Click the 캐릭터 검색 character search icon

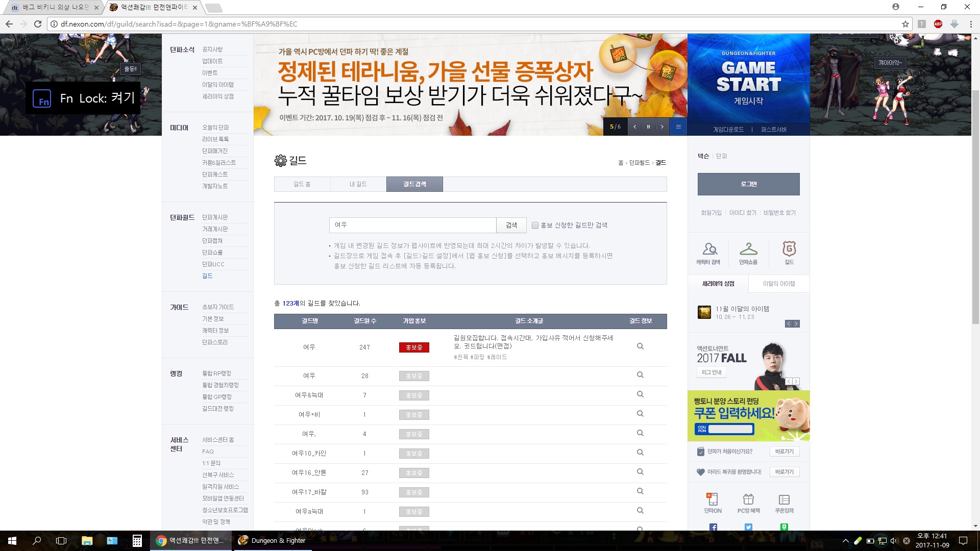pyautogui.click(x=709, y=253)
